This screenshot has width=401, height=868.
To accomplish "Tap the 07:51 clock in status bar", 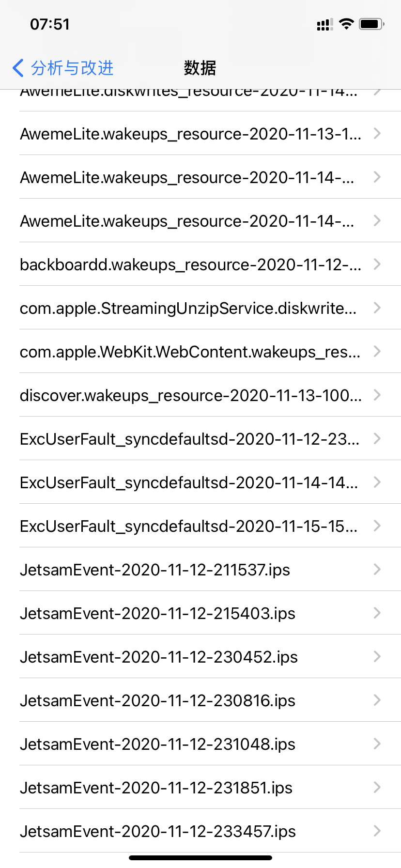I will coord(50,24).
